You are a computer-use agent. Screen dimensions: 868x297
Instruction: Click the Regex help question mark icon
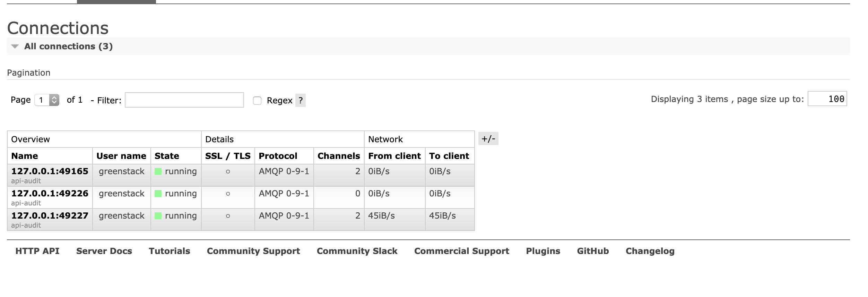click(300, 101)
